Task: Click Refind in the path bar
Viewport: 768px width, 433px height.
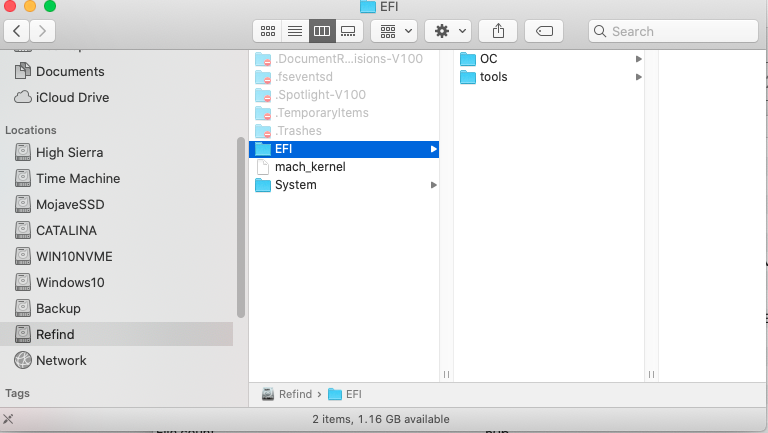Action: (x=287, y=394)
